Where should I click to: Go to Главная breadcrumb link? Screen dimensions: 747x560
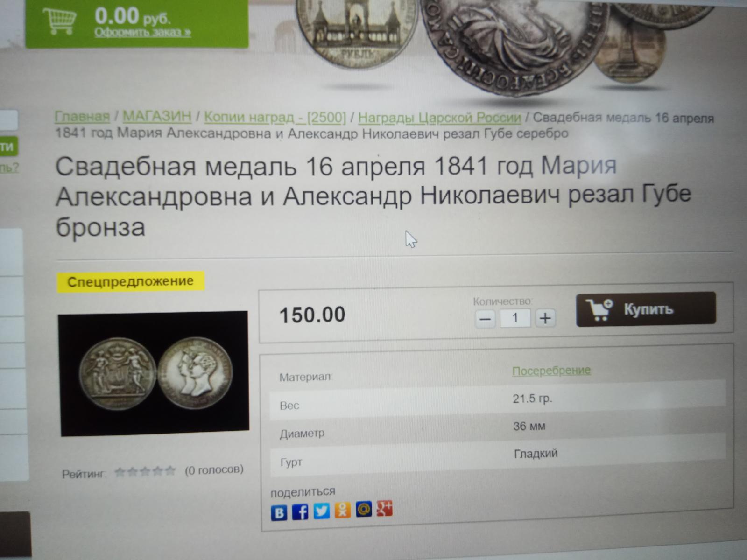pyautogui.click(x=82, y=116)
